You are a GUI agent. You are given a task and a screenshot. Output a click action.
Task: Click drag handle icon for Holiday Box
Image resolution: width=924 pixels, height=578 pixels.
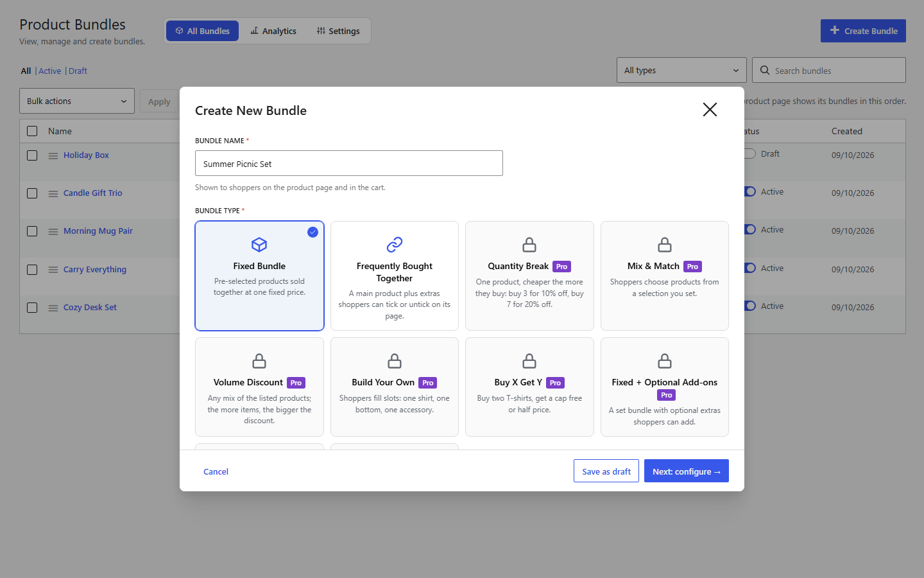pos(53,156)
